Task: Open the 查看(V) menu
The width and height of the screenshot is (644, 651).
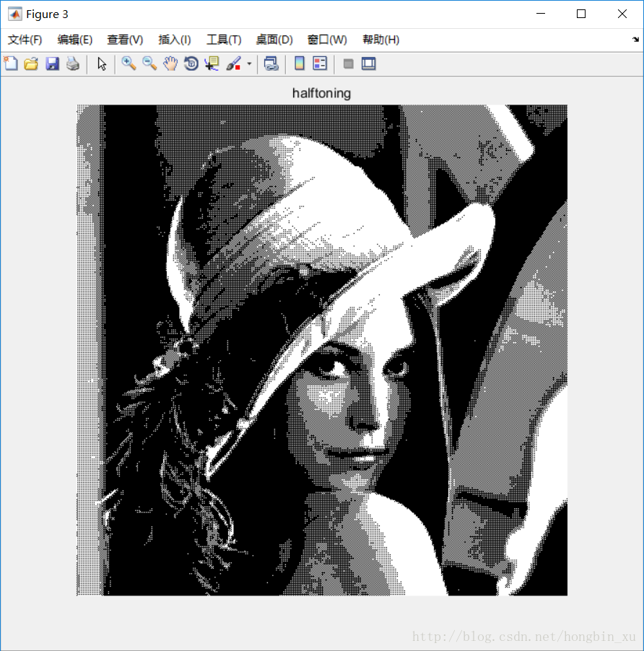Action: (x=125, y=40)
